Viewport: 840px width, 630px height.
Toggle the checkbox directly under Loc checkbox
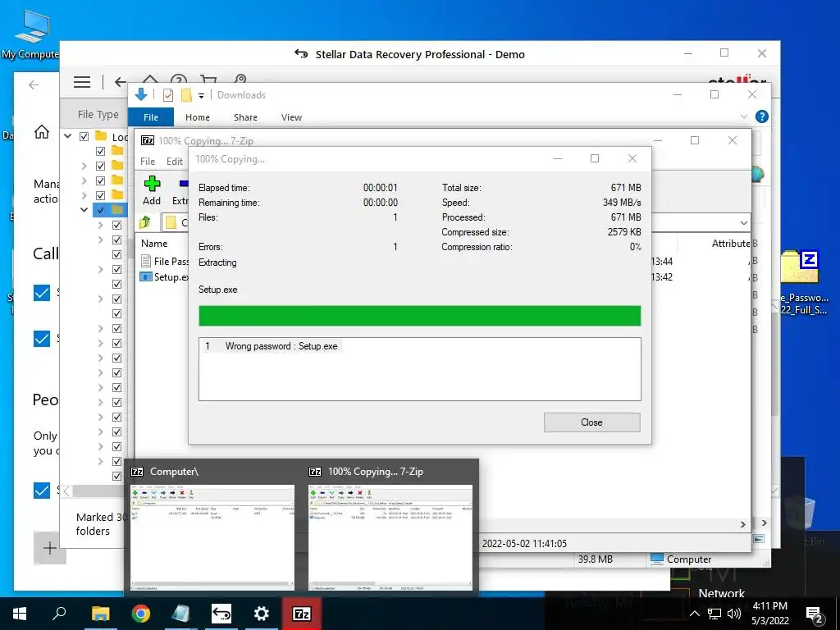(100, 151)
